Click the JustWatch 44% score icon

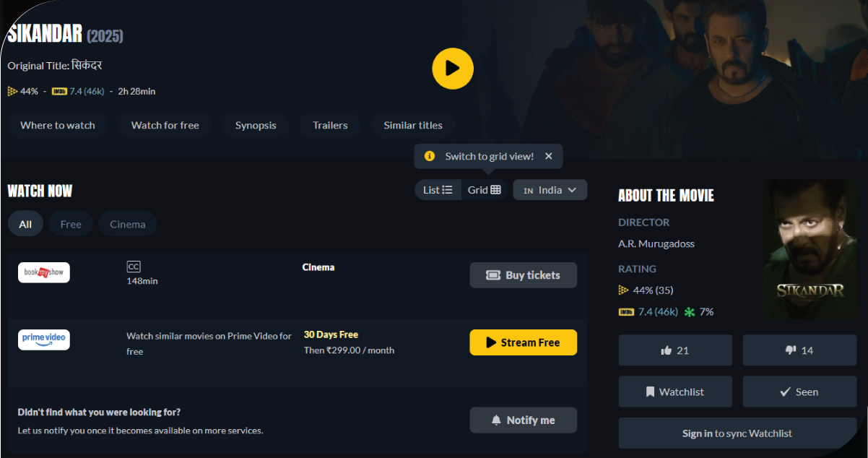click(x=13, y=91)
